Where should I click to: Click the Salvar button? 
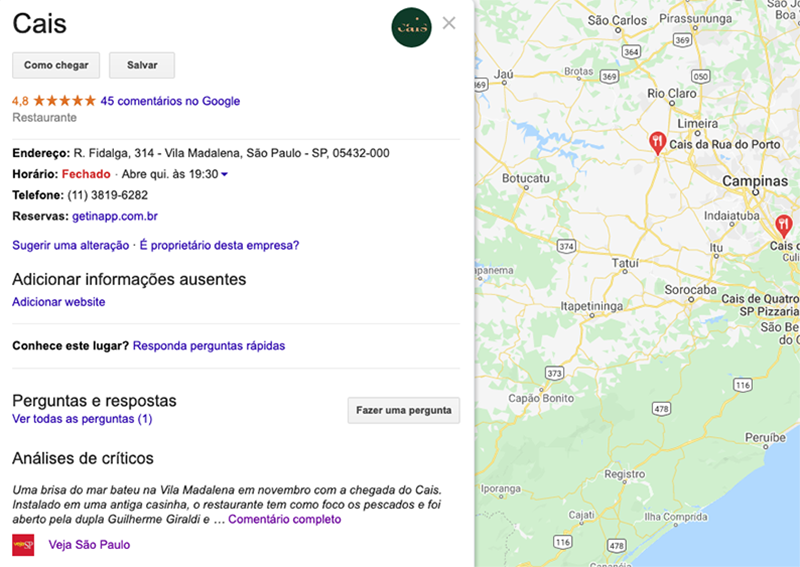click(x=142, y=65)
